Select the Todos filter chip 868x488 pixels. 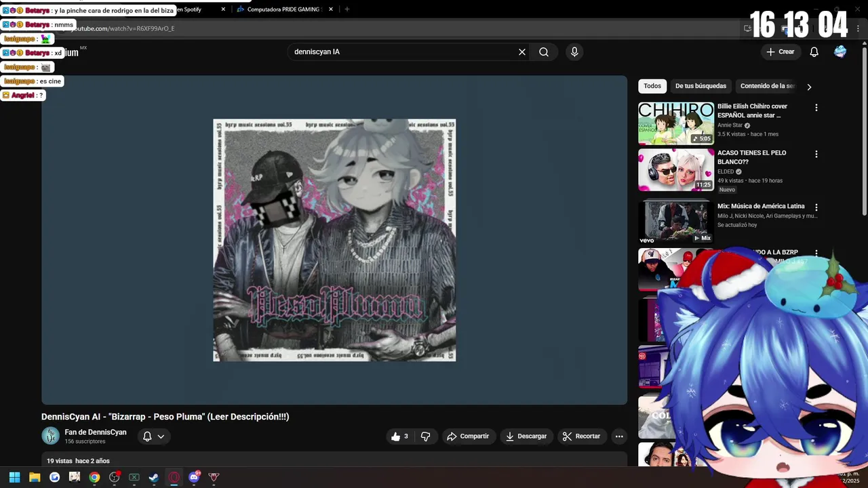(x=652, y=86)
